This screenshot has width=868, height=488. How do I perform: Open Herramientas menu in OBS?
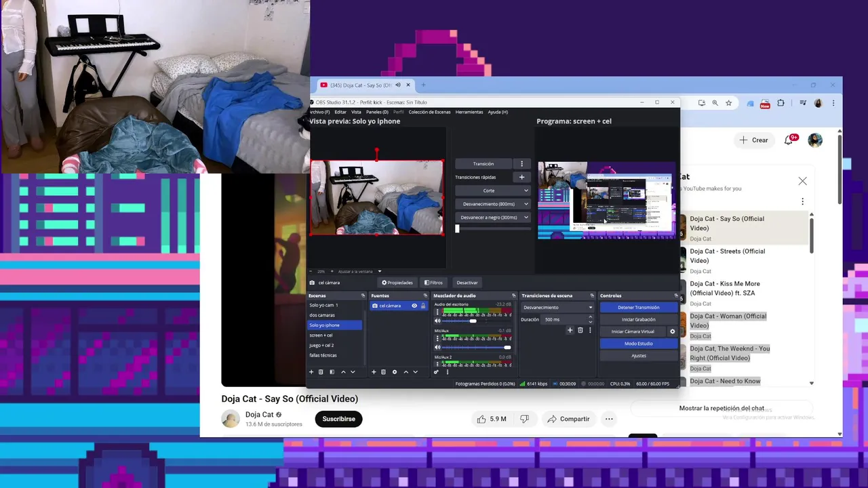click(469, 112)
